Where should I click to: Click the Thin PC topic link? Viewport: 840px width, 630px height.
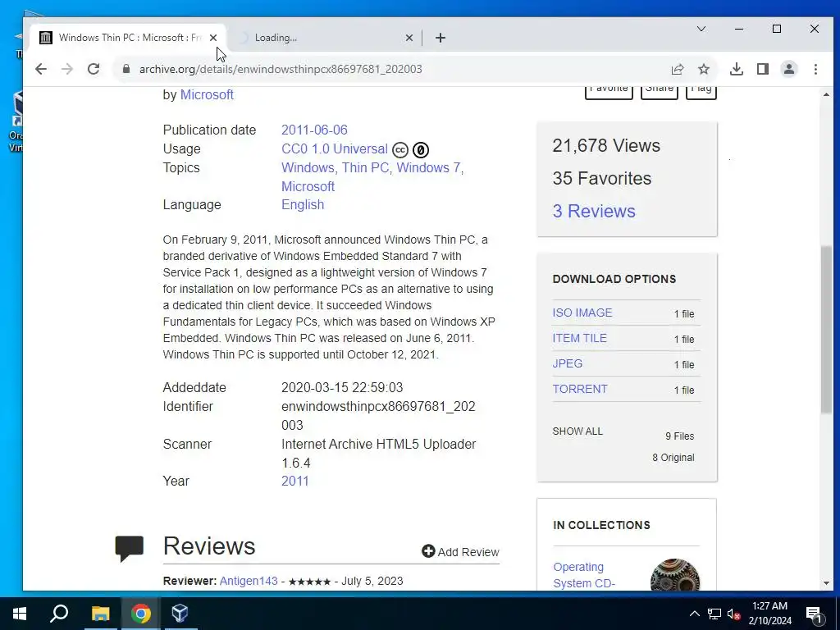click(365, 167)
